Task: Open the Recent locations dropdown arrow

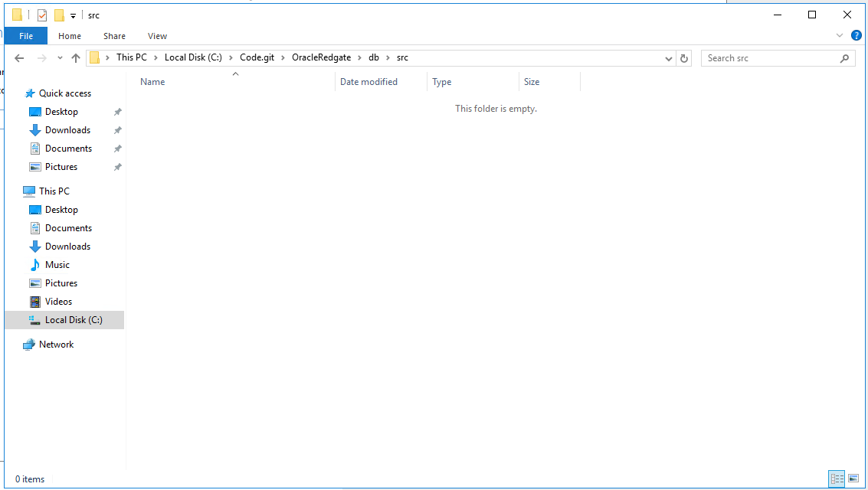Action: coord(60,58)
